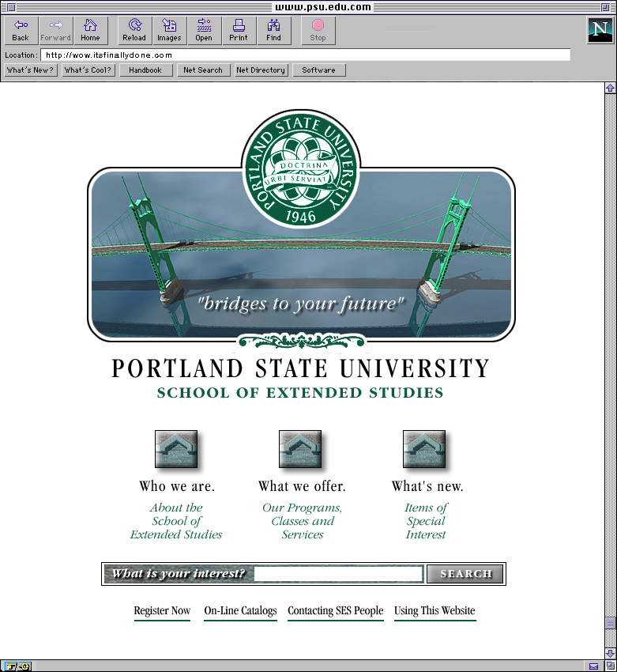Click the Net Directory button

pos(261,70)
